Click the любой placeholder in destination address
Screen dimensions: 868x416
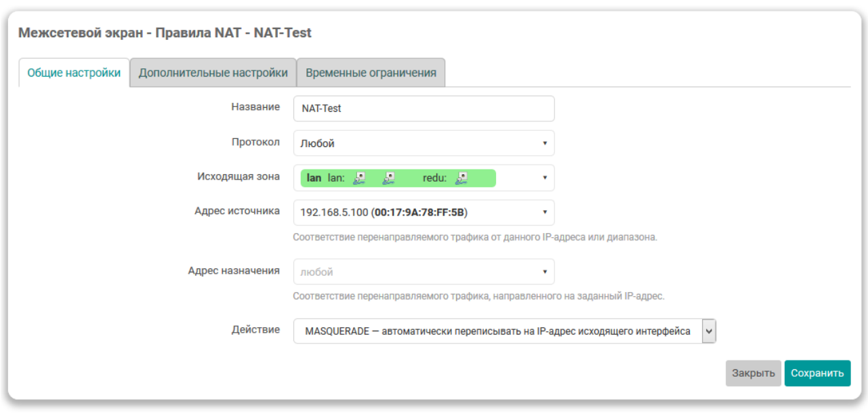point(317,272)
